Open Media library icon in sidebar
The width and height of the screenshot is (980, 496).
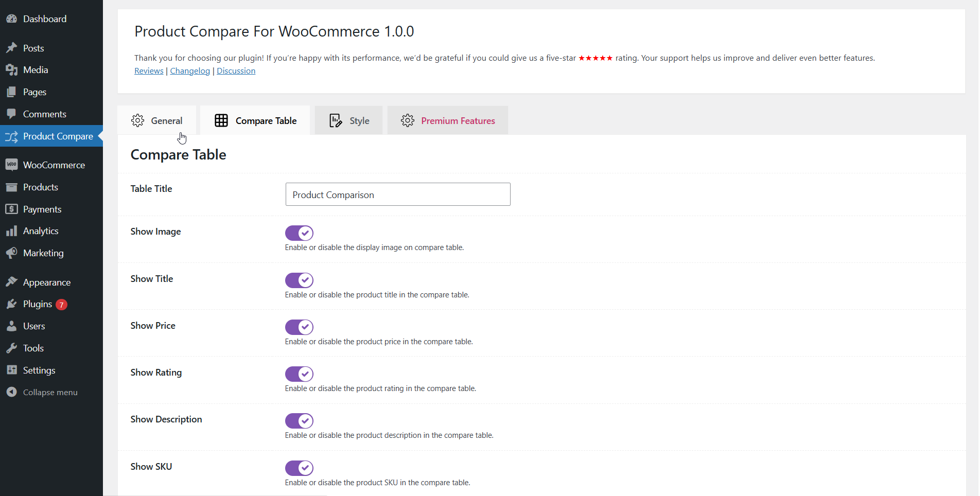click(11, 70)
